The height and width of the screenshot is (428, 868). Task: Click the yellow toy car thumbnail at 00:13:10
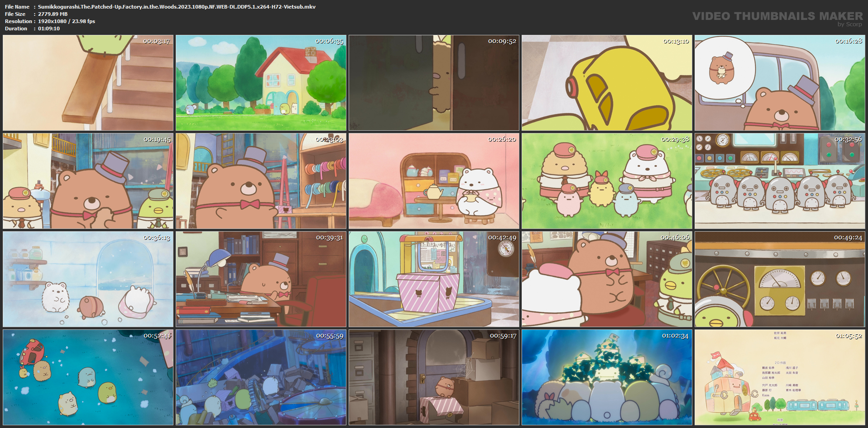(x=607, y=83)
